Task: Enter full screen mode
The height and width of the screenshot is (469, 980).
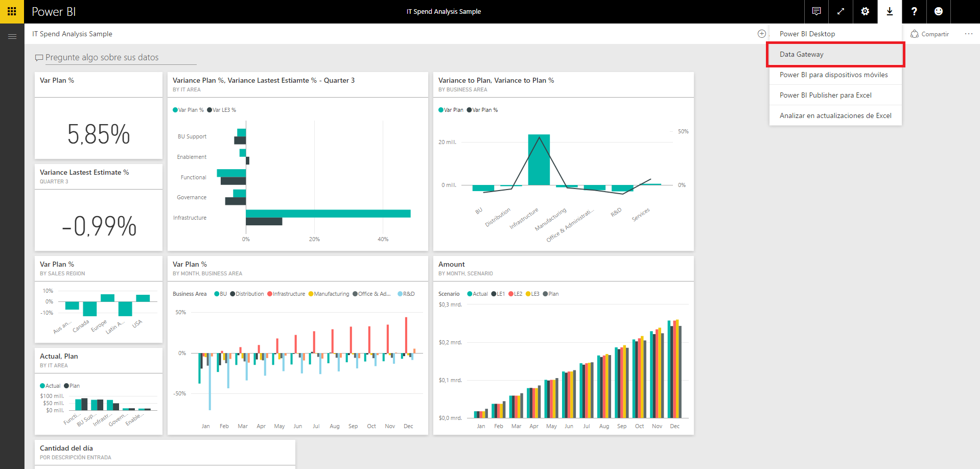Action: pyautogui.click(x=841, y=11)
